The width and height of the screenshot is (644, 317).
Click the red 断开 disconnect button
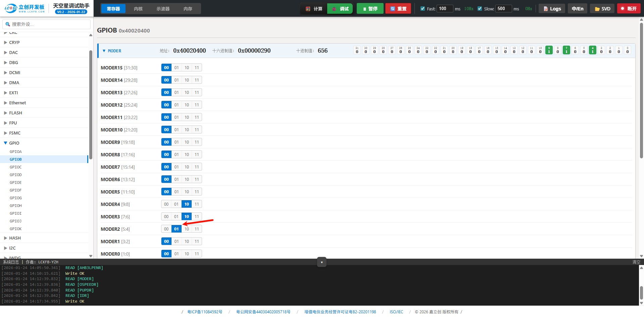pos(628,9)
